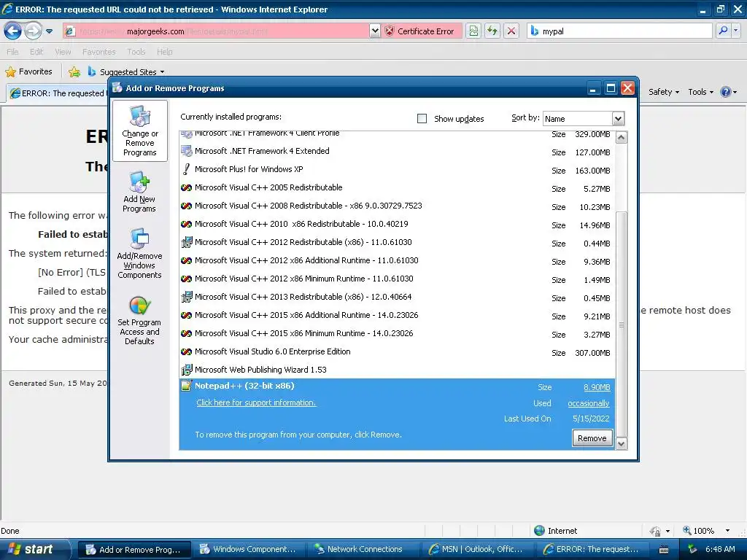Image resolution: width=747 pixels, height=560 pixels.
Task: Click the Favorites star icon
Action: tap(10, 72)
